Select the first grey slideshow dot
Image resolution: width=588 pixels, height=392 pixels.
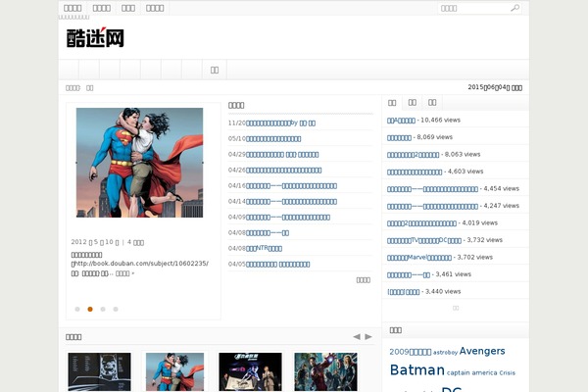[77, 309]
